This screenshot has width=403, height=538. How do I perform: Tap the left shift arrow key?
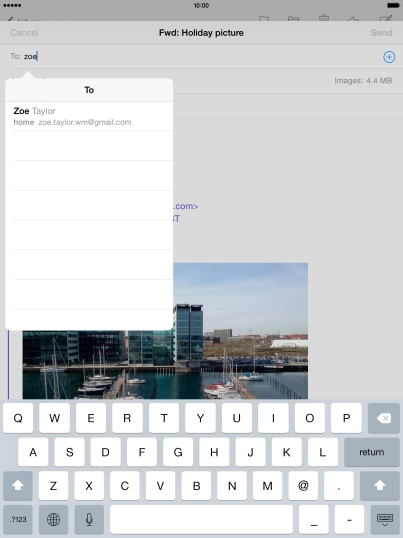pos(18,486)
